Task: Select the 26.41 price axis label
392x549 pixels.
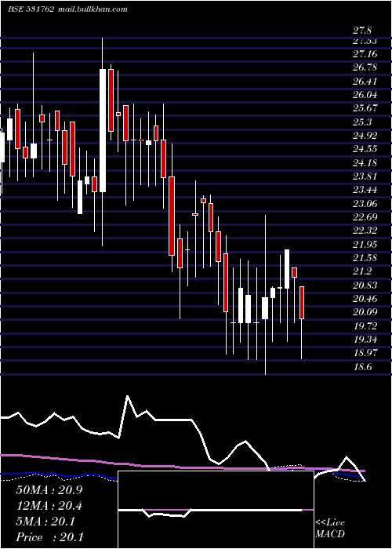Action: [365, 82]
